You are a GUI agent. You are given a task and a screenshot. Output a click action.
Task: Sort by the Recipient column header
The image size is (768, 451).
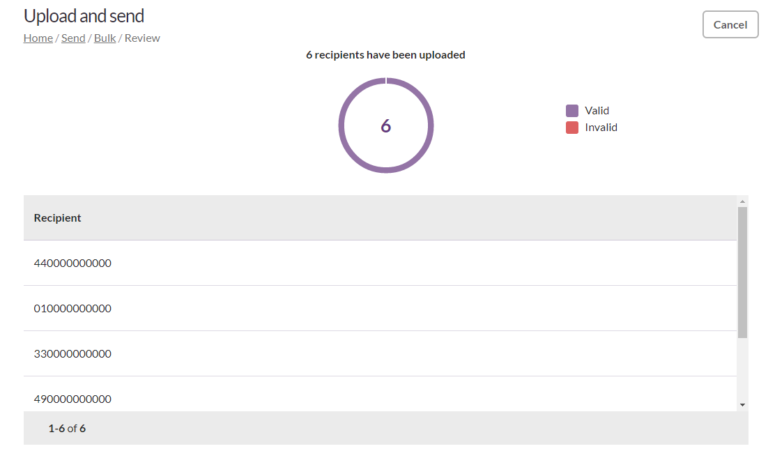(57, 218)
